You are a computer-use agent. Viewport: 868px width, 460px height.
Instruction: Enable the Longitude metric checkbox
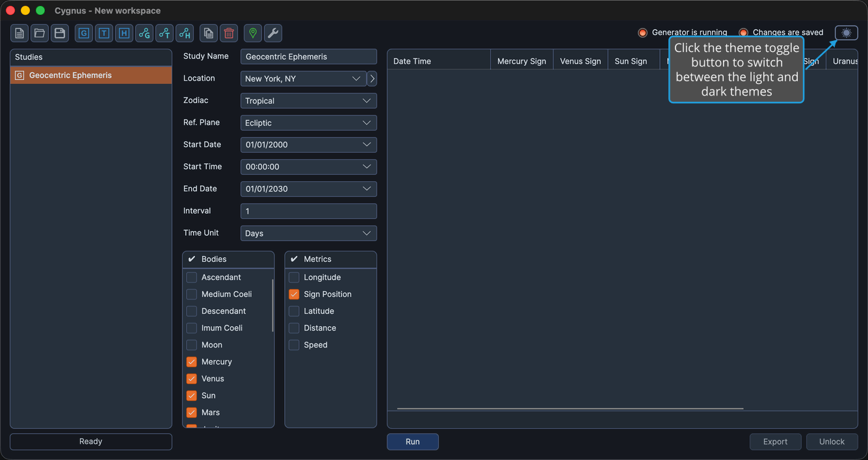click(294, 277)
